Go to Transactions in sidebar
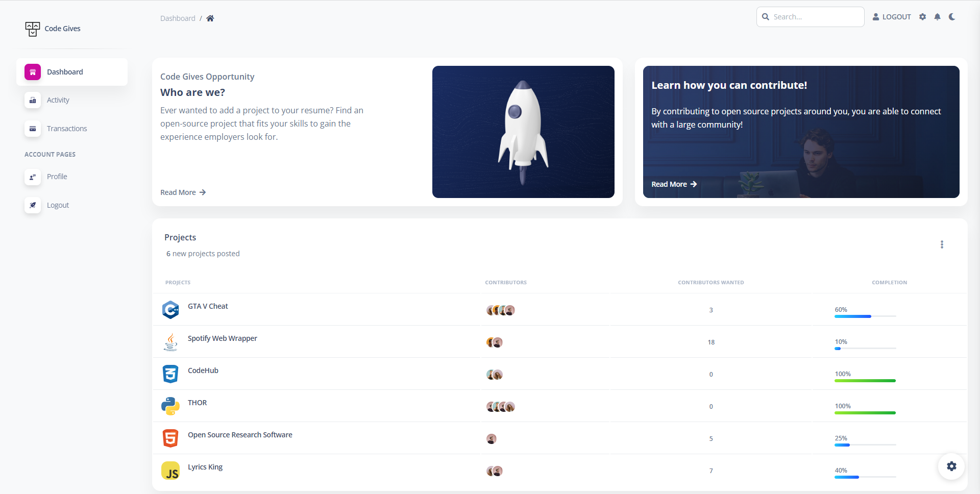 [x=72, y=129]
